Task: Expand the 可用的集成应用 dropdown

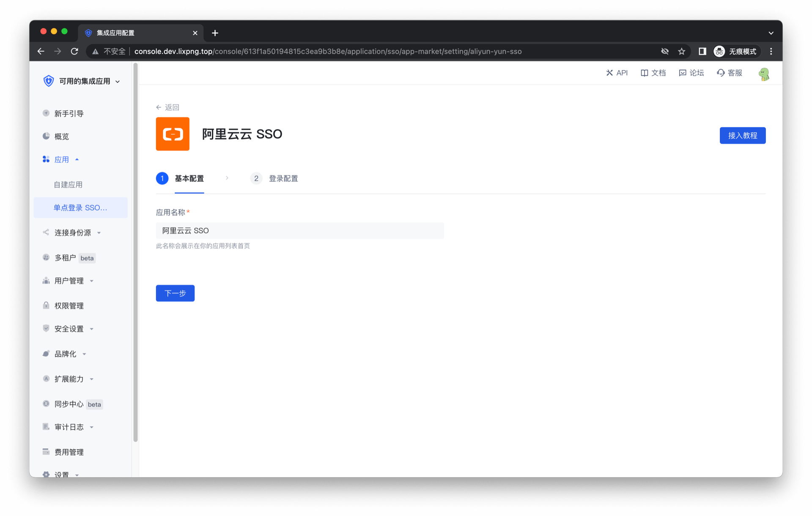Action: [118, 82]
